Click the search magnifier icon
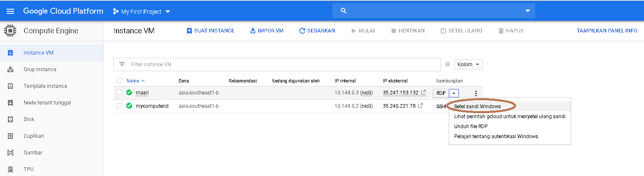The width and height of the screenshot is (644, 176). click(343, 11)
